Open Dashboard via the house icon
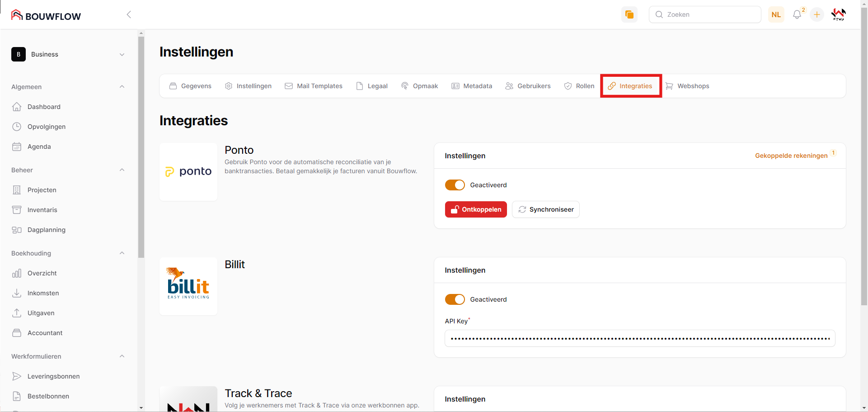Image resolution: width=868 pixels, height=412 pixels. tap(17, 107)
